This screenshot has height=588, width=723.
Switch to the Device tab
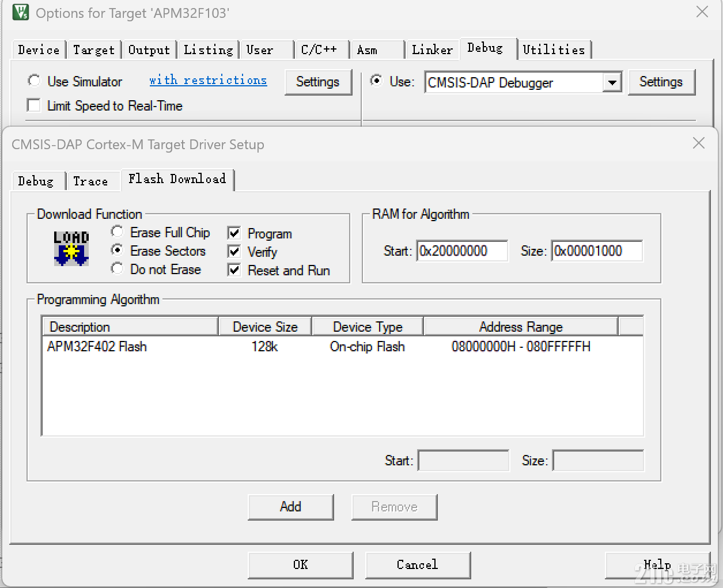pos(39,50)
